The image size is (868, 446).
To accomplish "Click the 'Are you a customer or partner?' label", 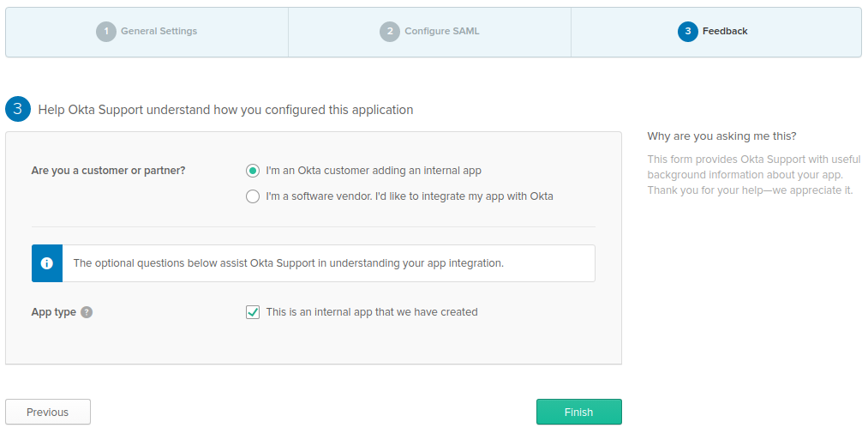I will point(109,171).
